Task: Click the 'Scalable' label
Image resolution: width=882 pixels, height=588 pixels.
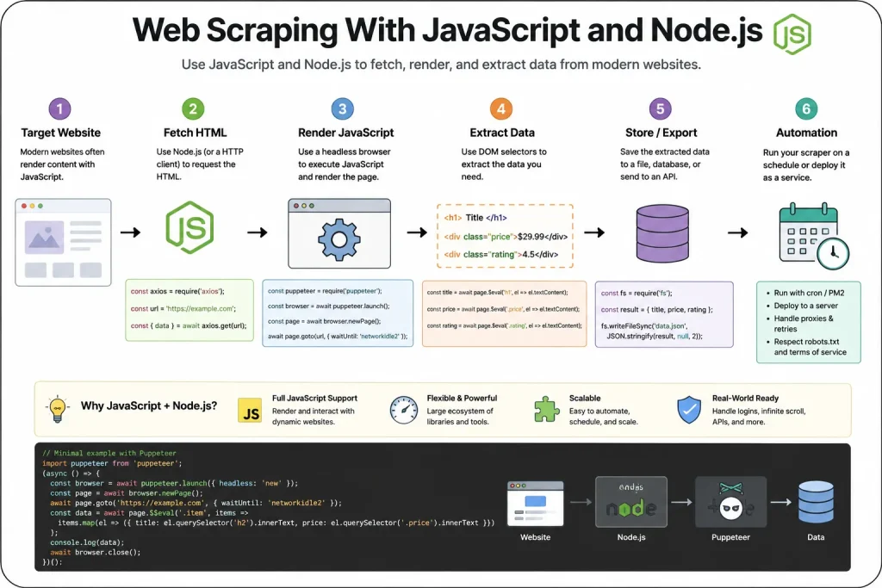Action: (585, 398)
